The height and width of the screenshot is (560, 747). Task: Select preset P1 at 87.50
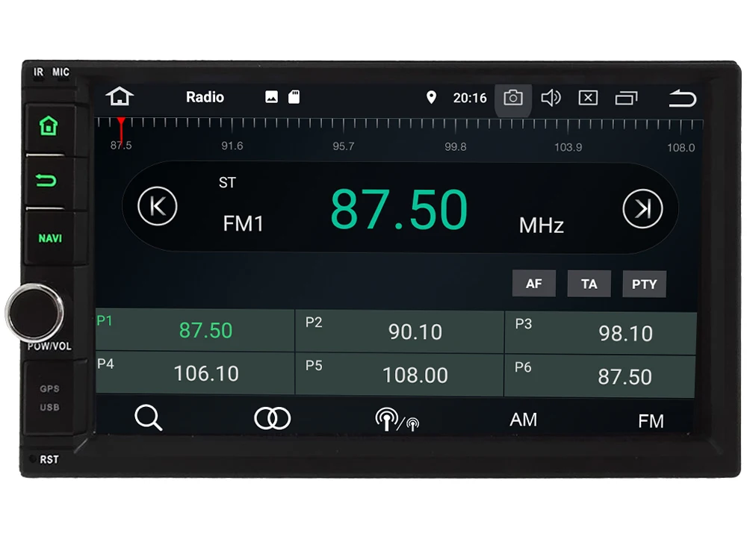(195, 330)
